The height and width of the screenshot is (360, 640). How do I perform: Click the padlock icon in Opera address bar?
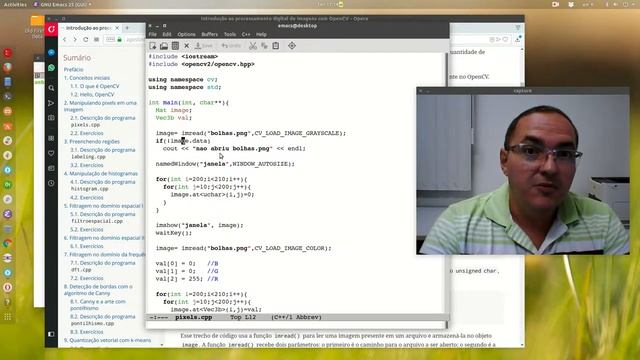(120, 40)
